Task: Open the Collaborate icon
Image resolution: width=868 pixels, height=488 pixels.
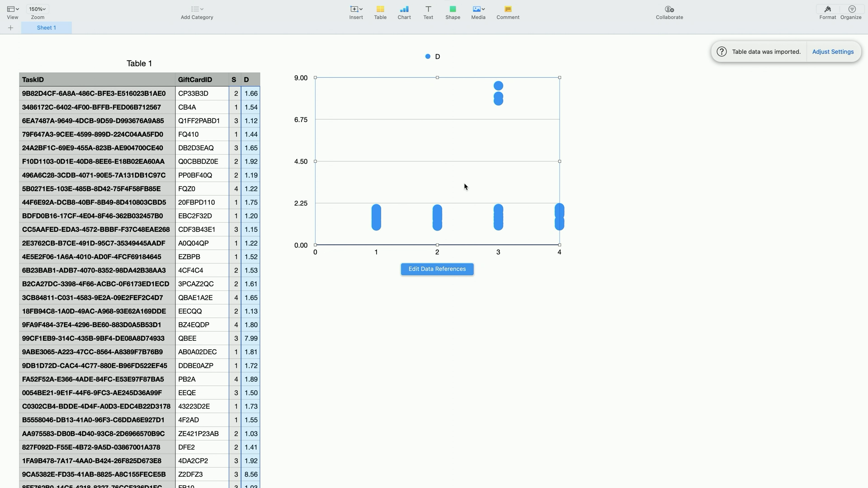Action: point(670,9)
